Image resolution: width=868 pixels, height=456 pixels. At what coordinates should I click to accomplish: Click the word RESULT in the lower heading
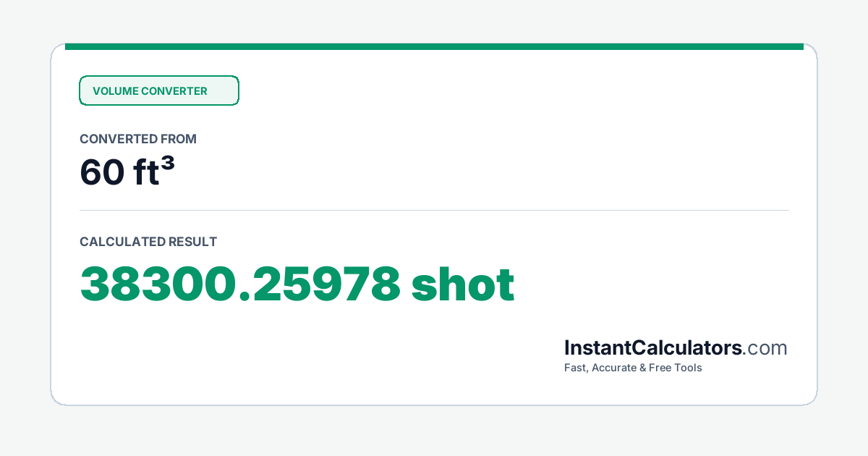coord(192,242)
